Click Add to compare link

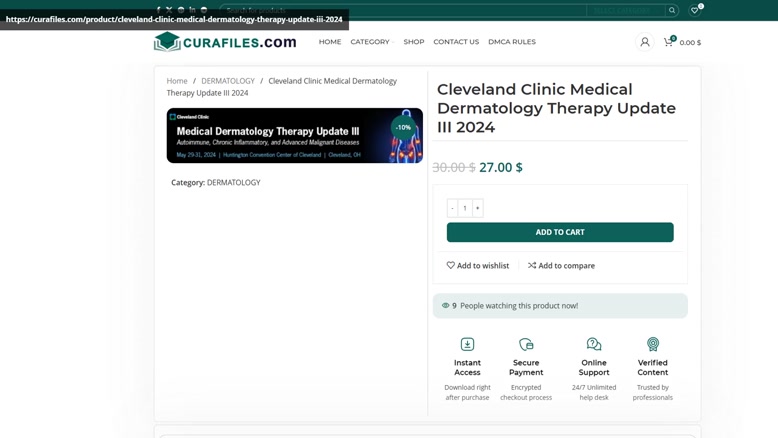561,265
